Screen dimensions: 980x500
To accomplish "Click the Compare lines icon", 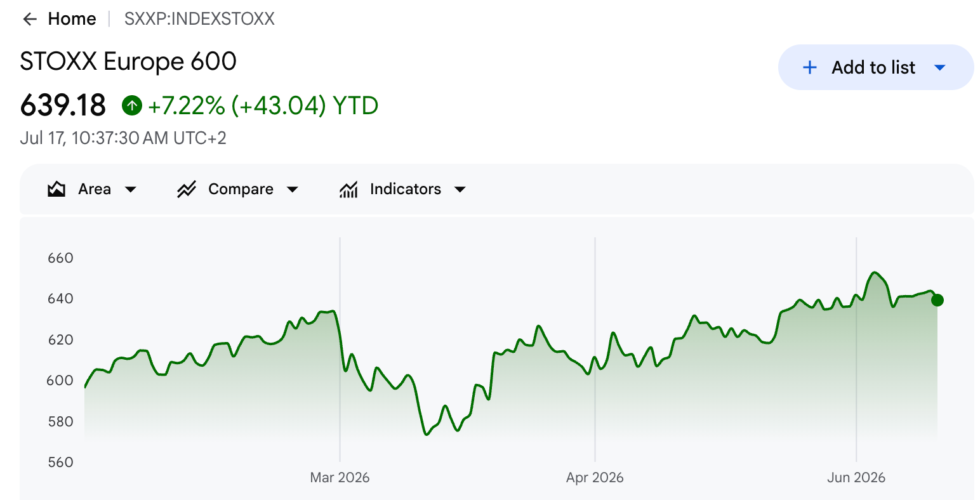I will click(x=186, y=189).
